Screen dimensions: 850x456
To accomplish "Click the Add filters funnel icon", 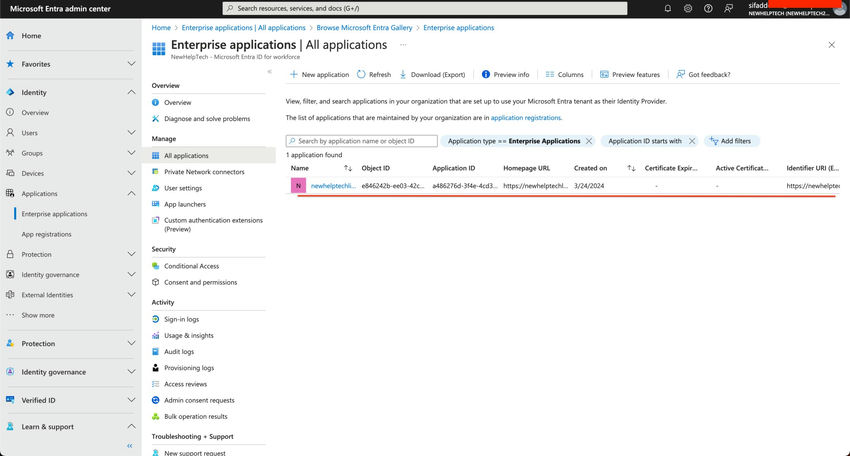I will pyautogui.click(x=714, y=141).
